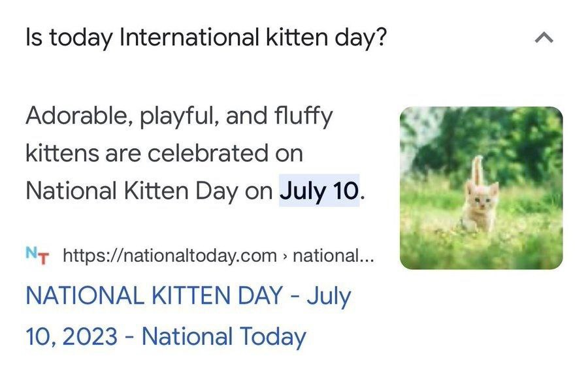Image resolution: width=588 pixels, height=373 pixels.
Task: Click the orange kitten in the photo
Action: click(480, 203)
